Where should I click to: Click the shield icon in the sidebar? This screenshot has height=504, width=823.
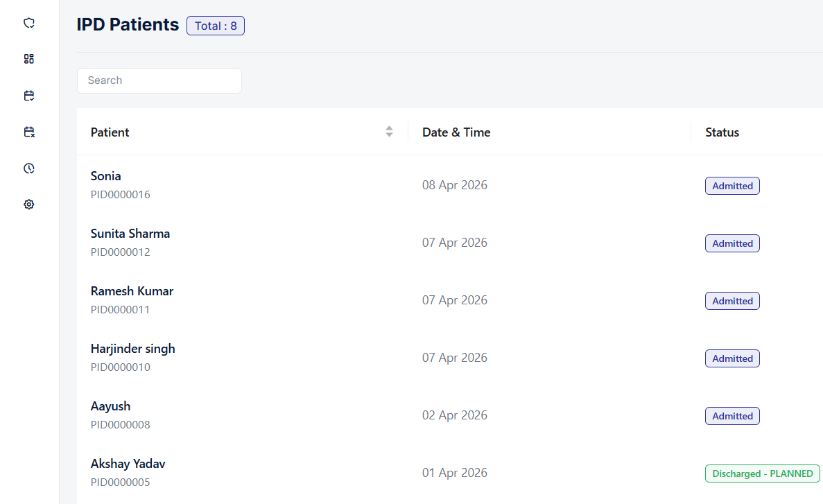pos(28,23)
